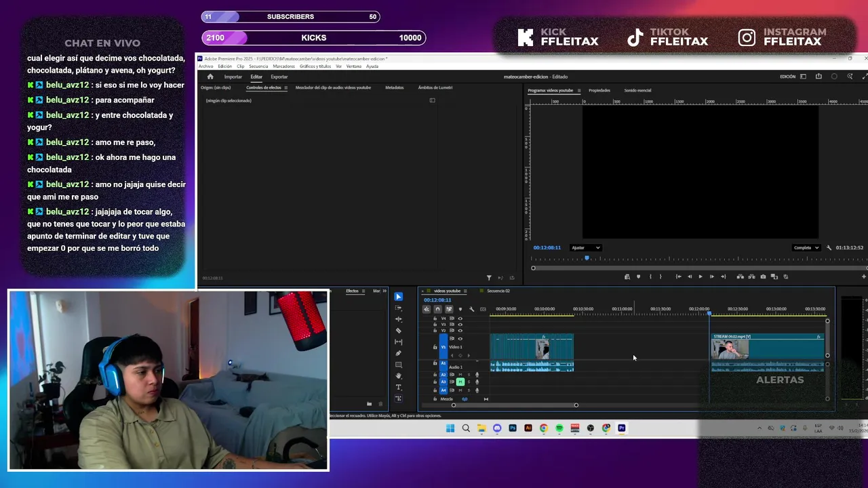
Task: Select the Rectangle tool
Action: 398,365
